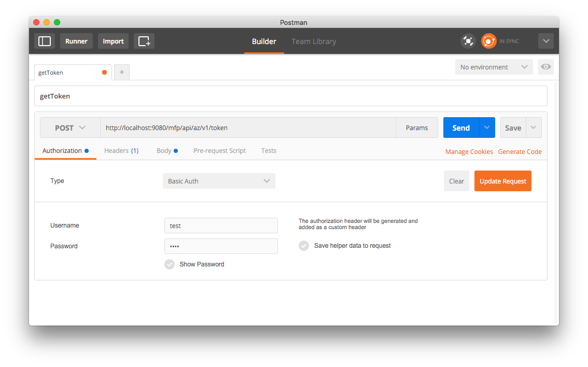
Task: Open new window icon button
Action: coord(144,41)
